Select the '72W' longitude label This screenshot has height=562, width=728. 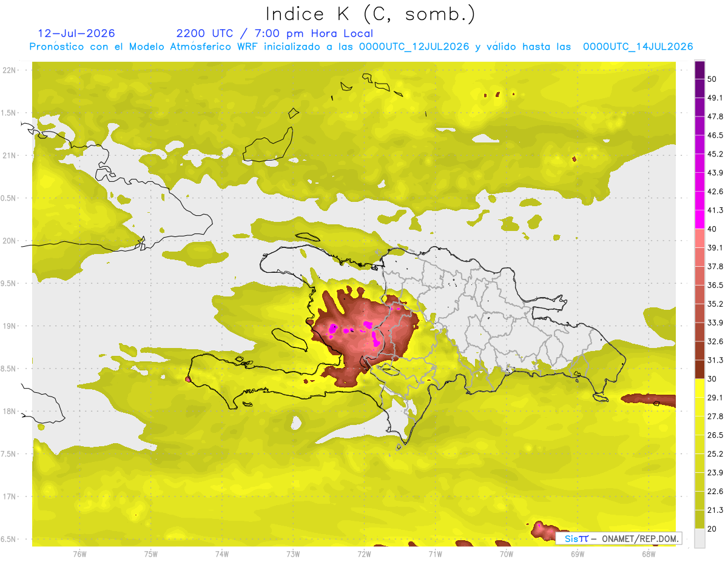[364, 554]
